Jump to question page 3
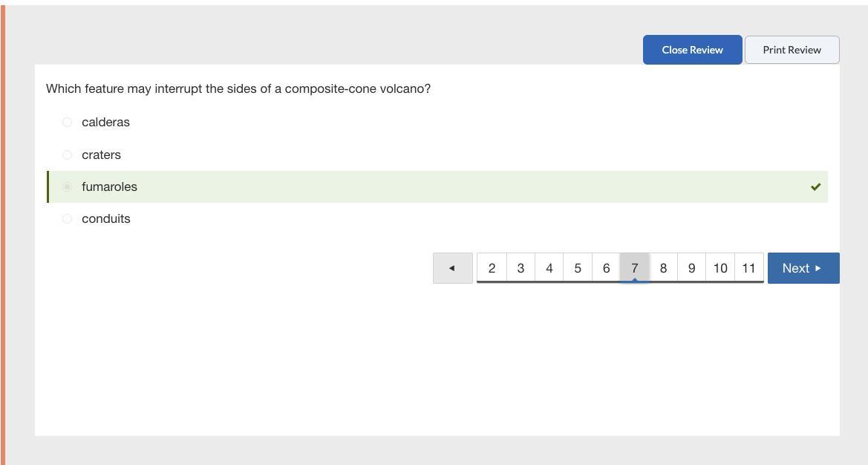The height and width of the screenshot is (465, 868). (x=521, y=268)
